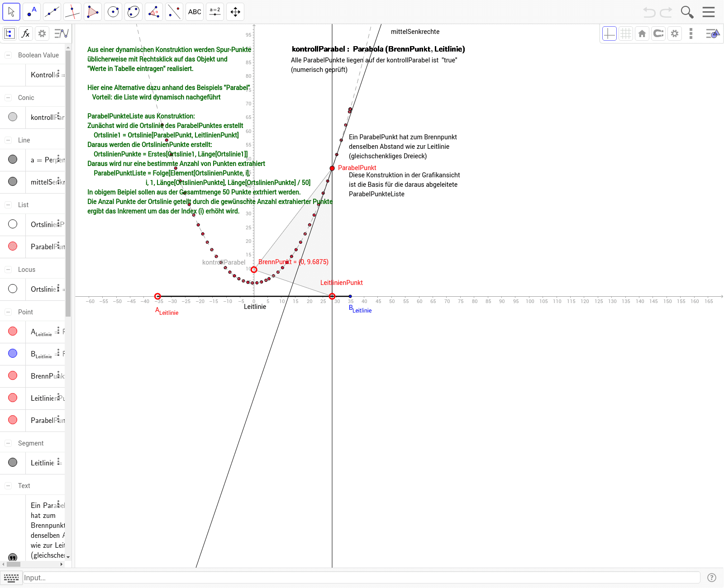Toggle visibility of perpendicular line a
724x588 pixels.
[13, 159]
